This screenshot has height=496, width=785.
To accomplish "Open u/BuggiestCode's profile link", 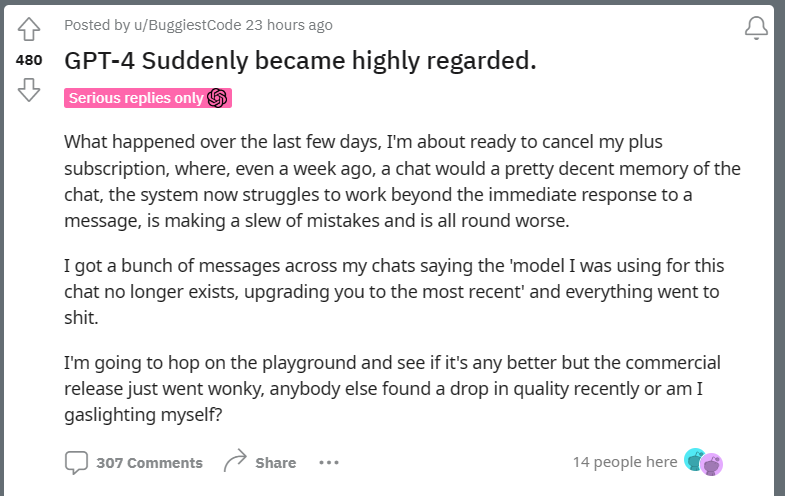I will point(187,25).
